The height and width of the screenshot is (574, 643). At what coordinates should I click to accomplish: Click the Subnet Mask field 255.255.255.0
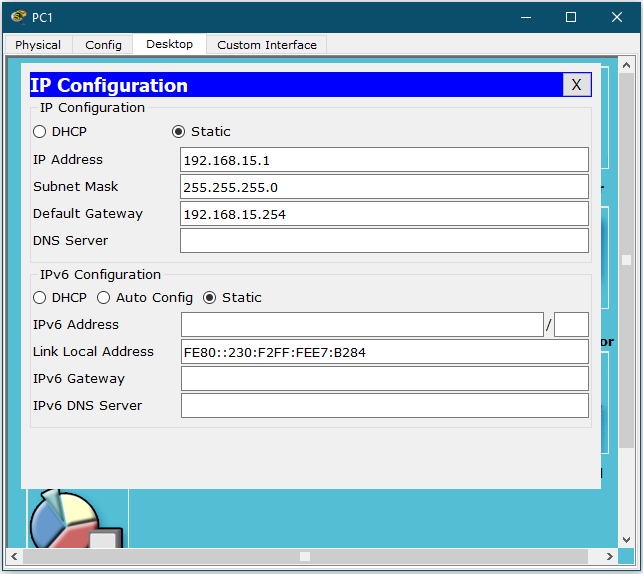pyautogui.click(x=384, y=187)
